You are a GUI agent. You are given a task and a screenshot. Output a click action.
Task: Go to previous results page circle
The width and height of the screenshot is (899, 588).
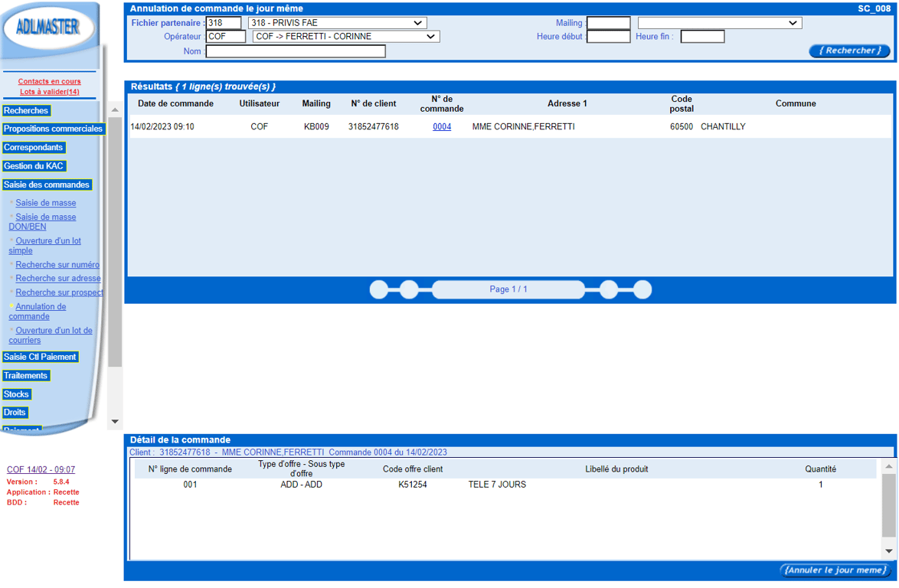pyautogui.click(x=409, y=289)
